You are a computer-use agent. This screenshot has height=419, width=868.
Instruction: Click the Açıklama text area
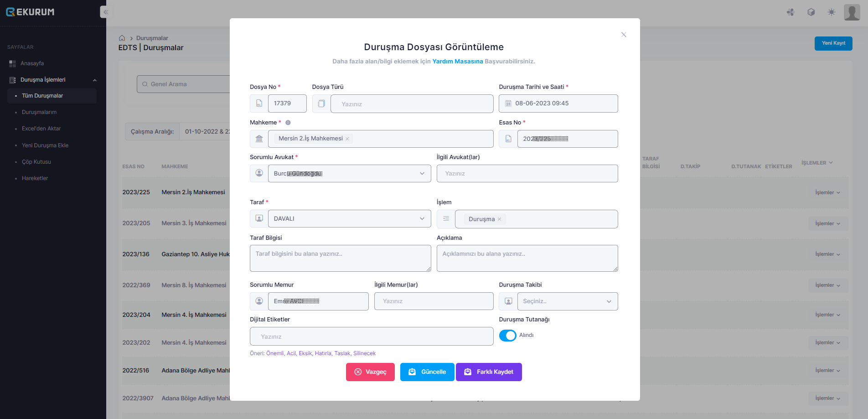coord(527,258)
